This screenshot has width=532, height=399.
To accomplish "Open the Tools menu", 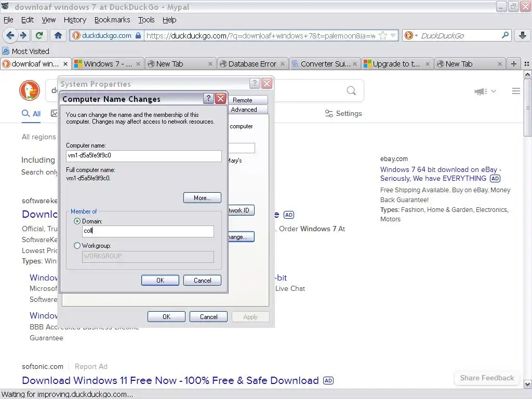I will click(146, 20).
